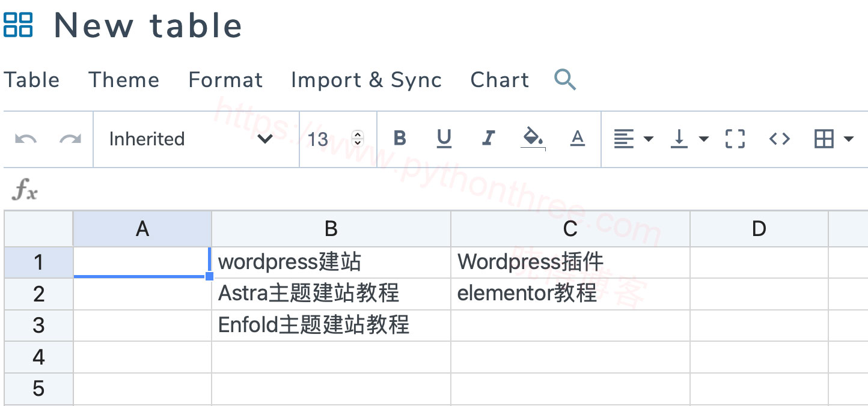The image size is (868, 406).
Task: Select cell containing Wordpress插件
Action: pos(570,262)
